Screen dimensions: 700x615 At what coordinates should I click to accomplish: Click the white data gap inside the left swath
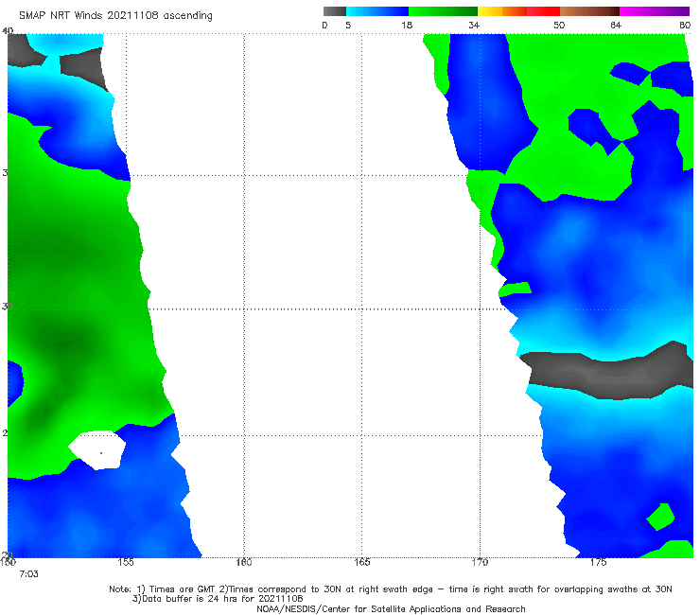click(x=98, y=449)
